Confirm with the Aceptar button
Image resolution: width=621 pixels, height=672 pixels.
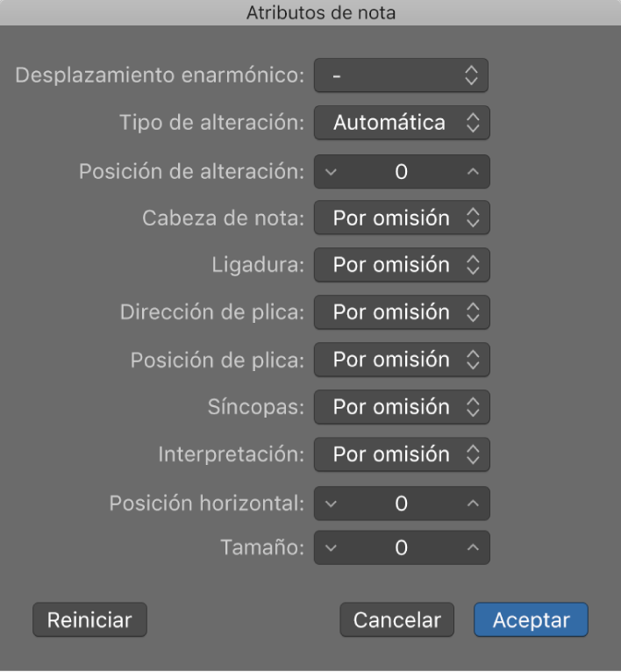531,619
